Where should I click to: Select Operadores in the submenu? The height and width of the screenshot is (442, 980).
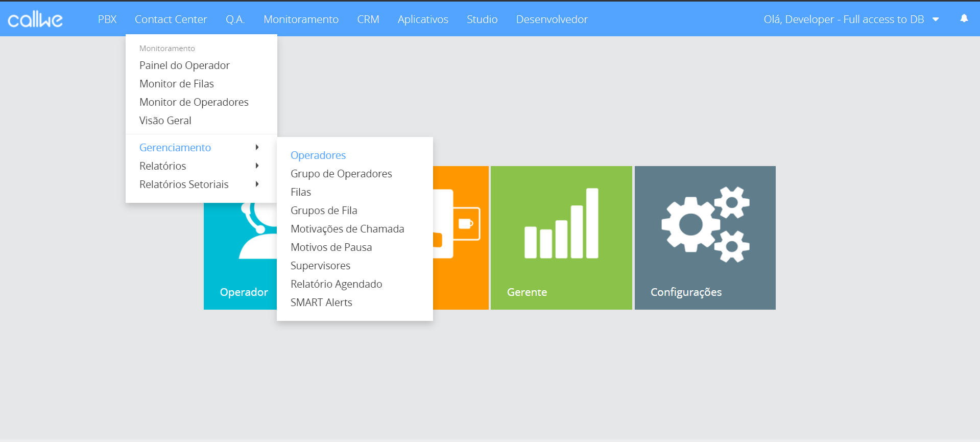click(x=318, y=155)
